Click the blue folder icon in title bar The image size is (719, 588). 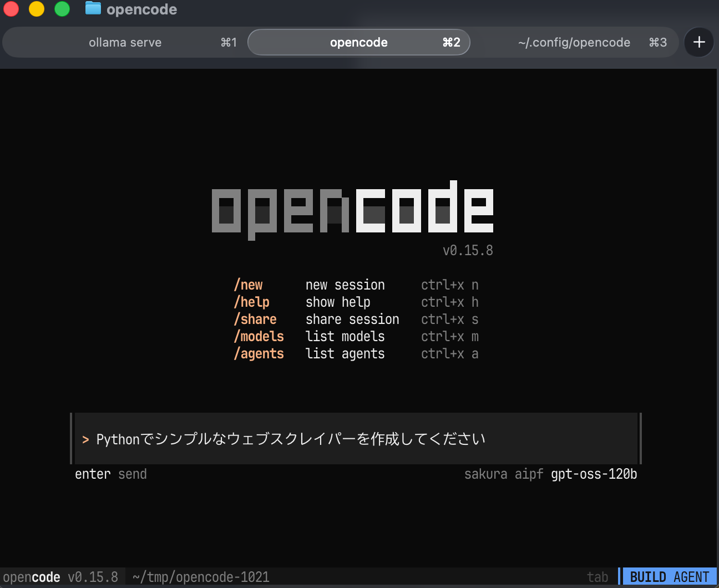point(93,9)
